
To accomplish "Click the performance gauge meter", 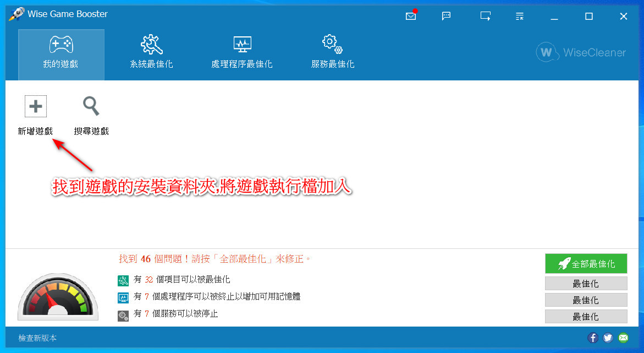I will coord(58,297).
